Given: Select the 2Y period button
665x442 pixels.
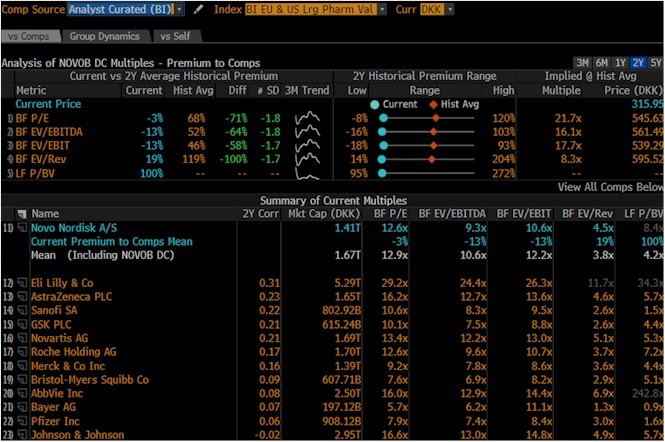Looking at the screenshot, I should (638, 63).
